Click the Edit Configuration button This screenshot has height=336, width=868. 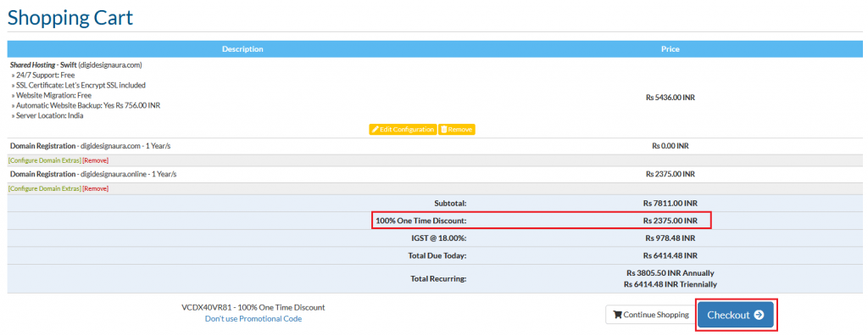[403, 129]
